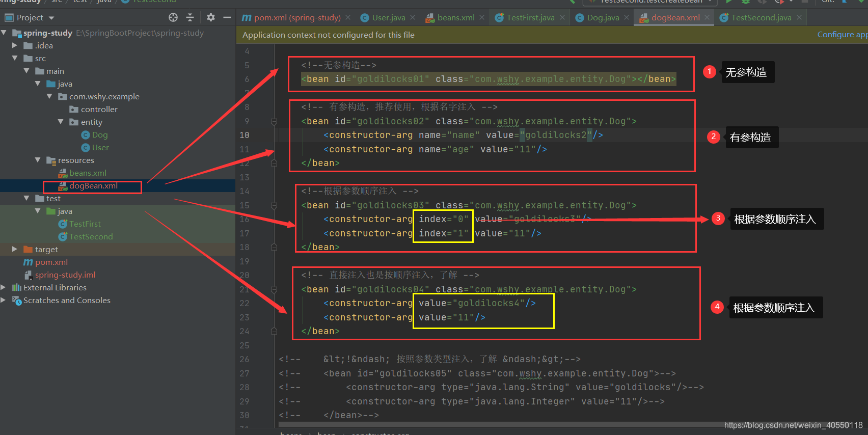Click the TestSecond.java tab icon
Image resolution: width=868 pixels, height=435 pixels.
724,18
